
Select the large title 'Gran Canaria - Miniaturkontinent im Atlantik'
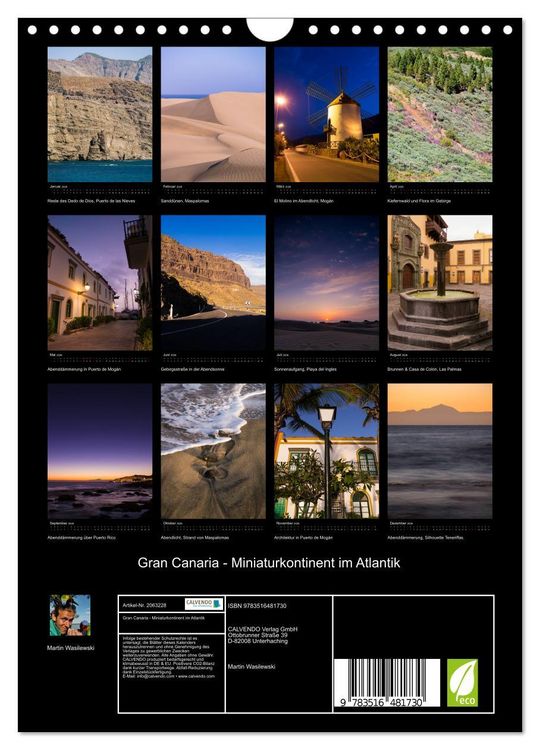tap(269, 562)
